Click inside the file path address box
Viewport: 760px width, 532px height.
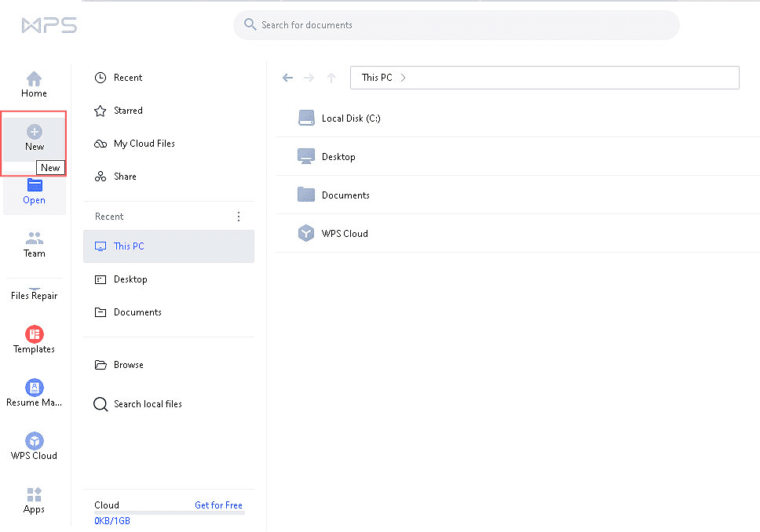point(545,78)
